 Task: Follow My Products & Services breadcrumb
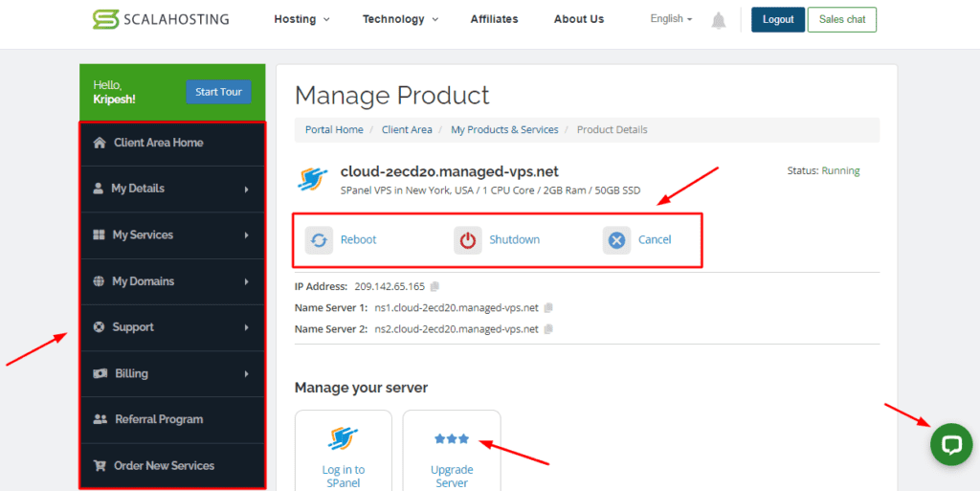pos(504,129)
